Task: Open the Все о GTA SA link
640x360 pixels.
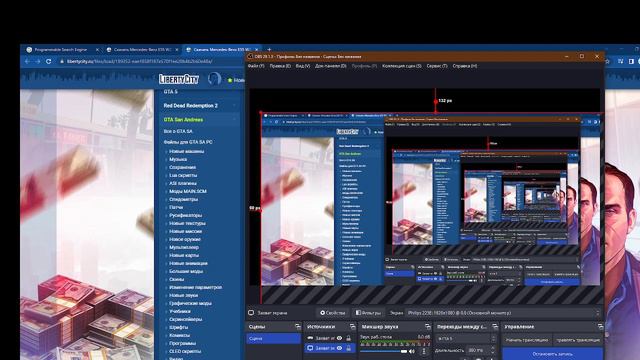Action: (178, 131)
